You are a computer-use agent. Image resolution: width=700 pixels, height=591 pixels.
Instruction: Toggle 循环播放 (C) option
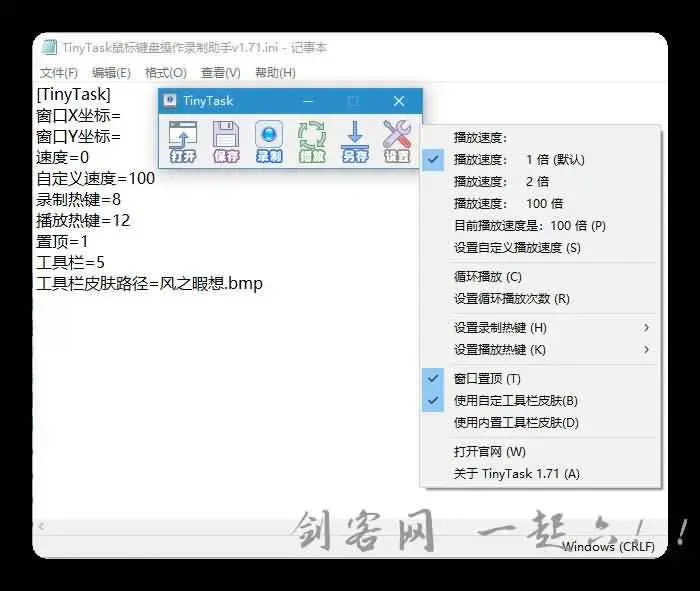pos(540,277)
